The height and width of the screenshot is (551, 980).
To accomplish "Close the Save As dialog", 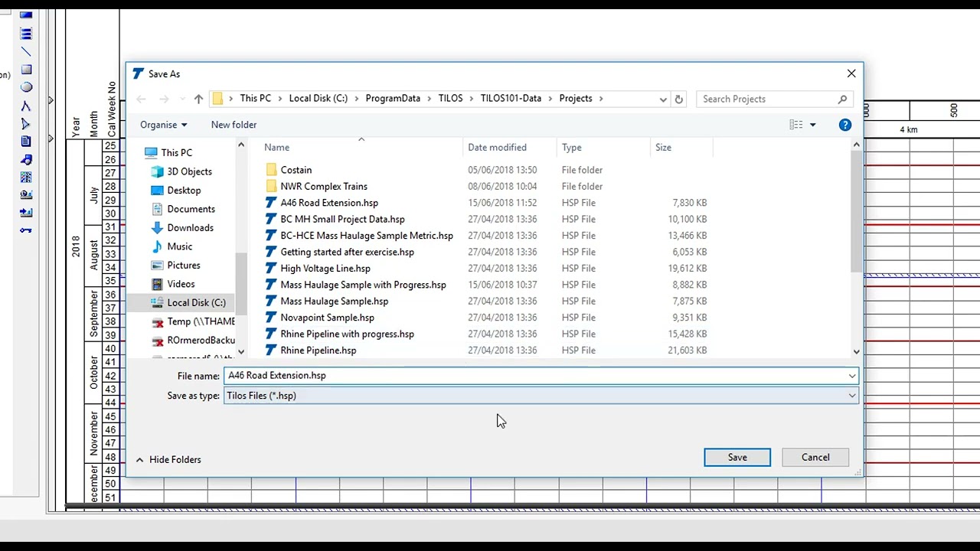I will pyautogui.click(x=851, y=73).
